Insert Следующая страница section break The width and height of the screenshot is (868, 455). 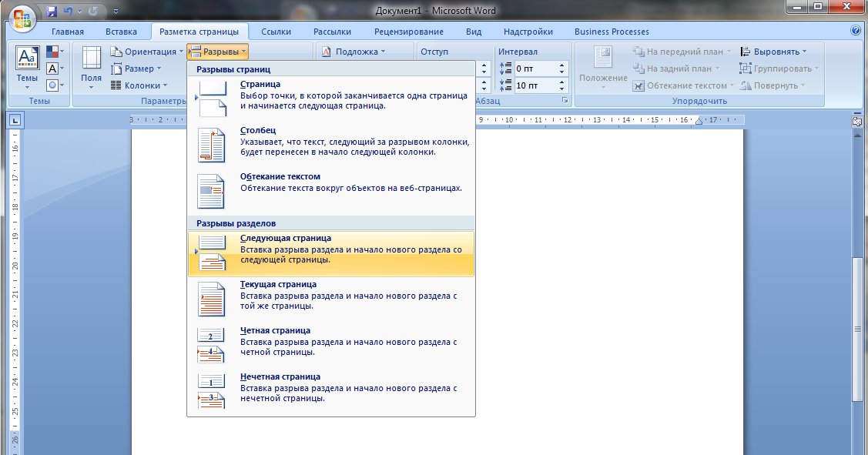[331, 253]
